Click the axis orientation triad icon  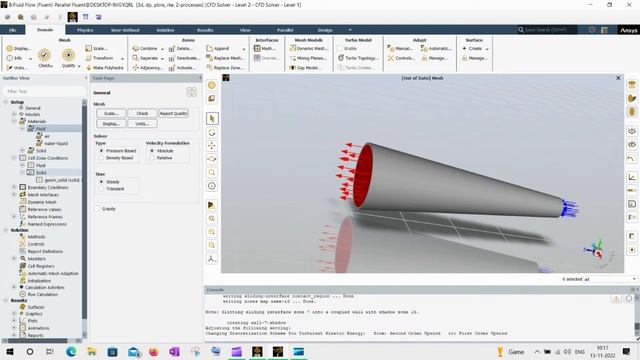[x=211, y=258]
